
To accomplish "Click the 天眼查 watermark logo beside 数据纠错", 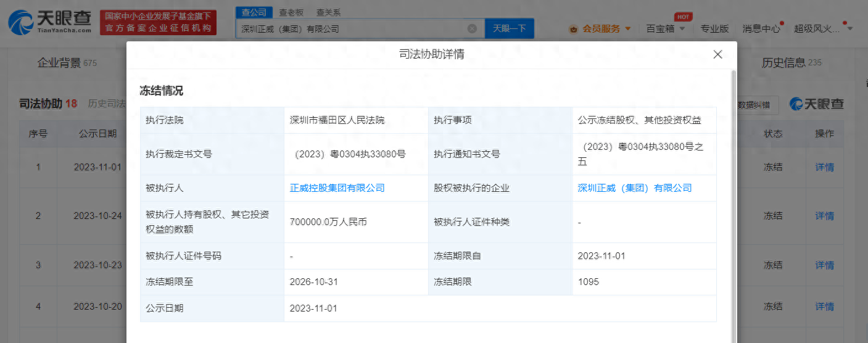I will coord(817,104).
